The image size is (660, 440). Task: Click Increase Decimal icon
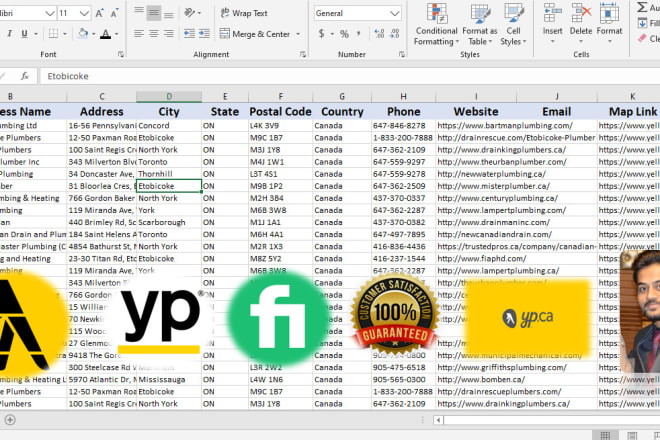379,34
